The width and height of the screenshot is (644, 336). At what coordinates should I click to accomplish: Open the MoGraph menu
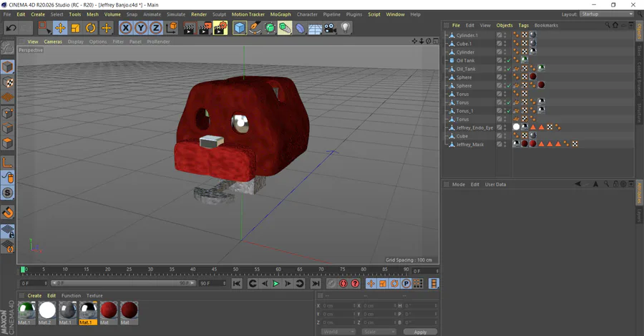tap(280, 14)
